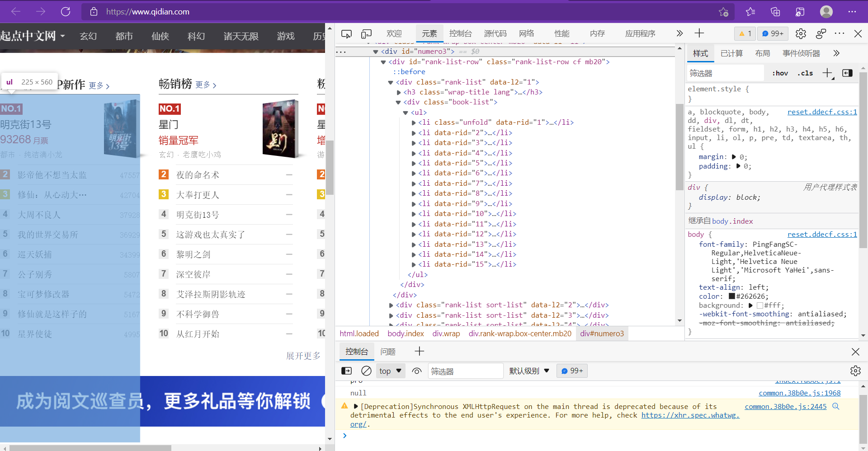868x451 pixels.
Task: Click the browser back arrow
Action: pos(16,12)
